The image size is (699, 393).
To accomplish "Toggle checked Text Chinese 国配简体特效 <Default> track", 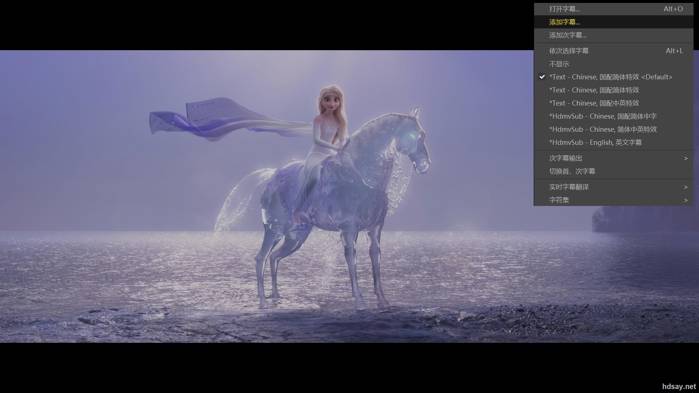I will 613,77.
